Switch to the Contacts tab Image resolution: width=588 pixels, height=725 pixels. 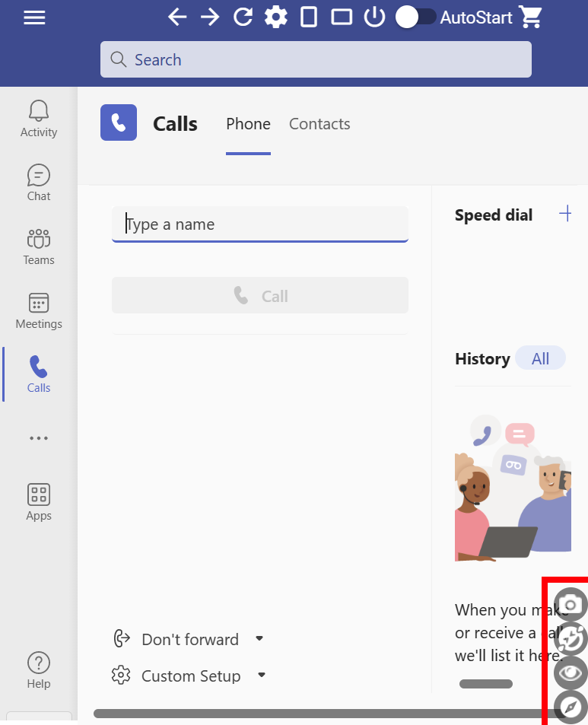(319, 124)
